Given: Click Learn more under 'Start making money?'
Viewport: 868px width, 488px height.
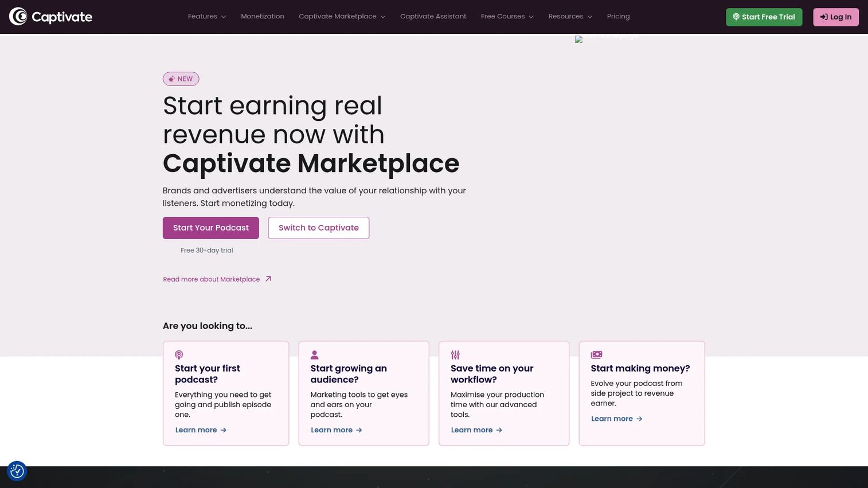Looking at the screenshot, I should (617, 419).
